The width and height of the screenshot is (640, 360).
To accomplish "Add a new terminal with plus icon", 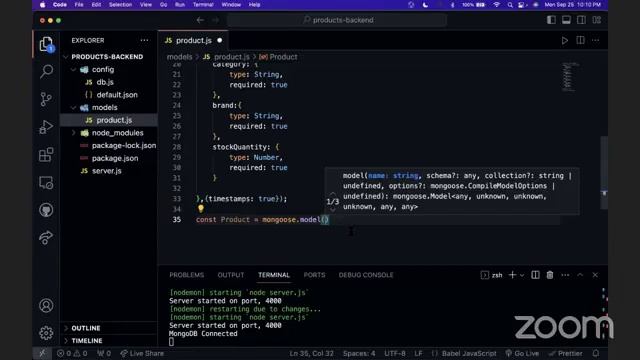I will coord(512,275).
